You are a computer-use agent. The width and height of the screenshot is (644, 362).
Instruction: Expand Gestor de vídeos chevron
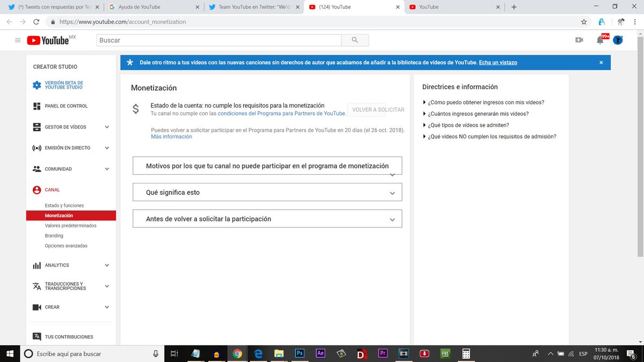click(107, 127)
